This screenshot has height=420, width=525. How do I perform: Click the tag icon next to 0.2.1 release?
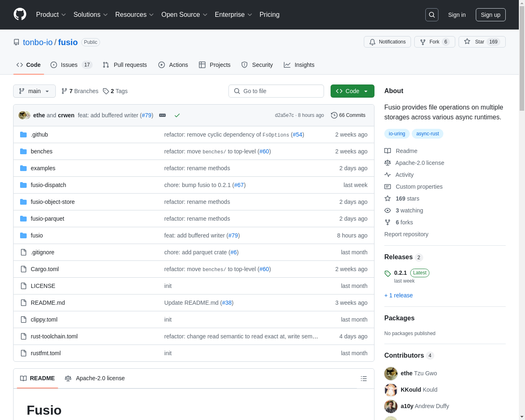(x=388, y=274)
